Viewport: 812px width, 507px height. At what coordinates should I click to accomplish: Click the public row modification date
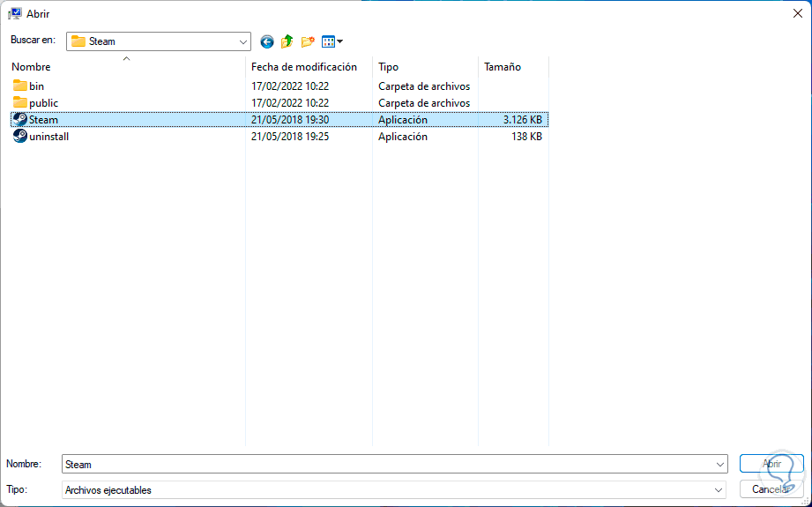tap(290, 103)
